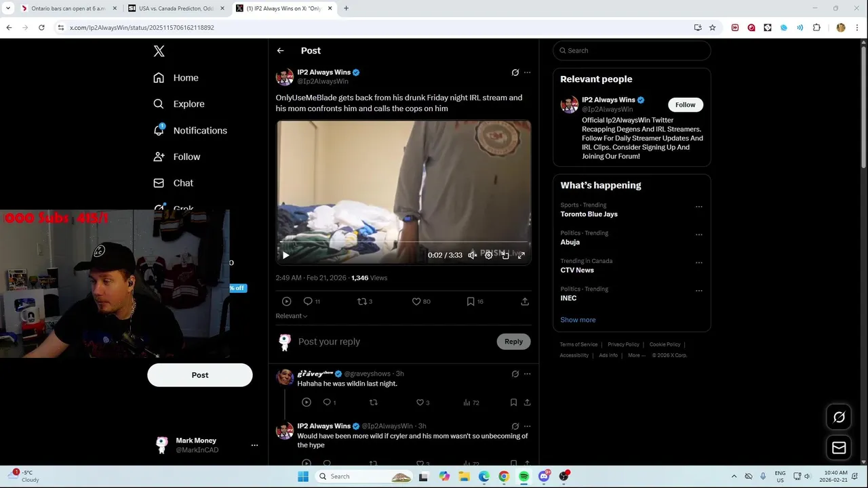The height and width of the screenshot is (488, 868).
Task: Open File Explorer from the taskbar
Action: coord(464,476)
